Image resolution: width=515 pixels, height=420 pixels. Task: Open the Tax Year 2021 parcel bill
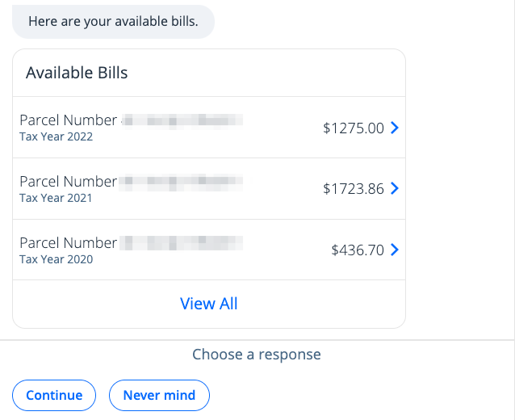click(208, 188)
